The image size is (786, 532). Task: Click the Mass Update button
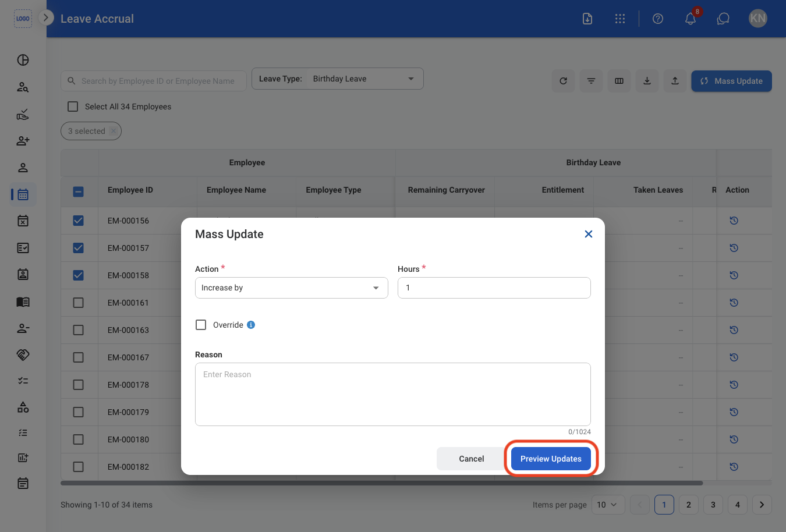pos(731,81)
